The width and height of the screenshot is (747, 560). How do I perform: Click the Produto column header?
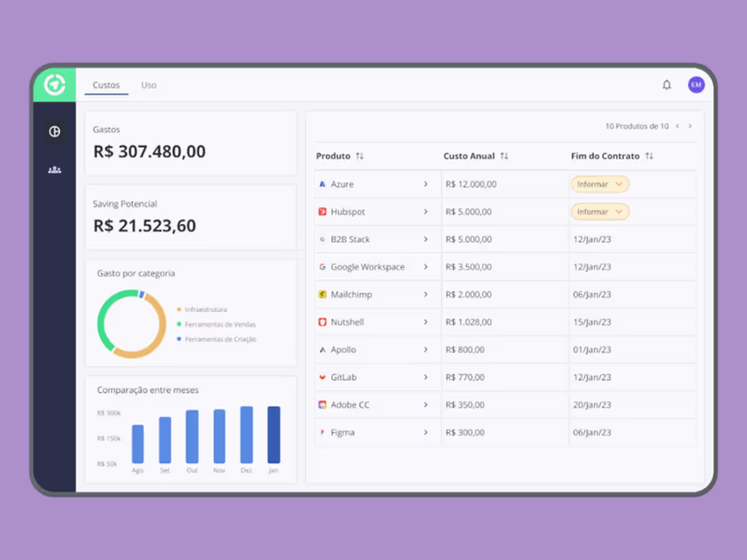[333, 155]
